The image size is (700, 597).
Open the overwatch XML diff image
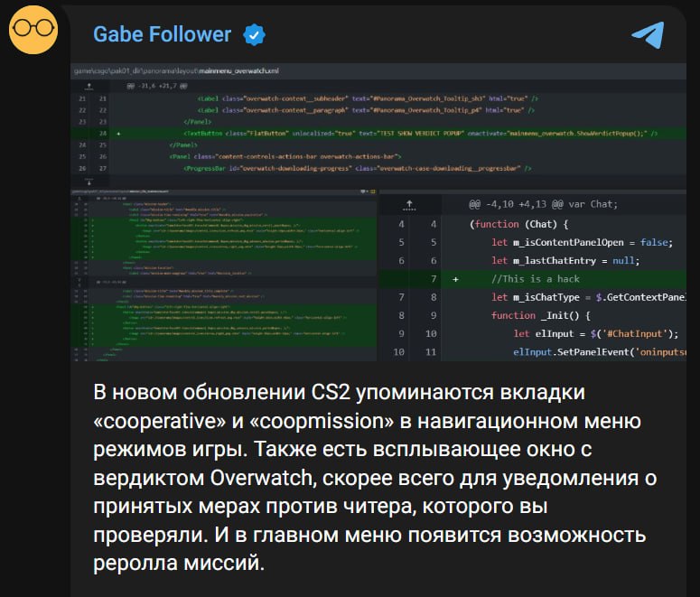[x=378, y=126]
